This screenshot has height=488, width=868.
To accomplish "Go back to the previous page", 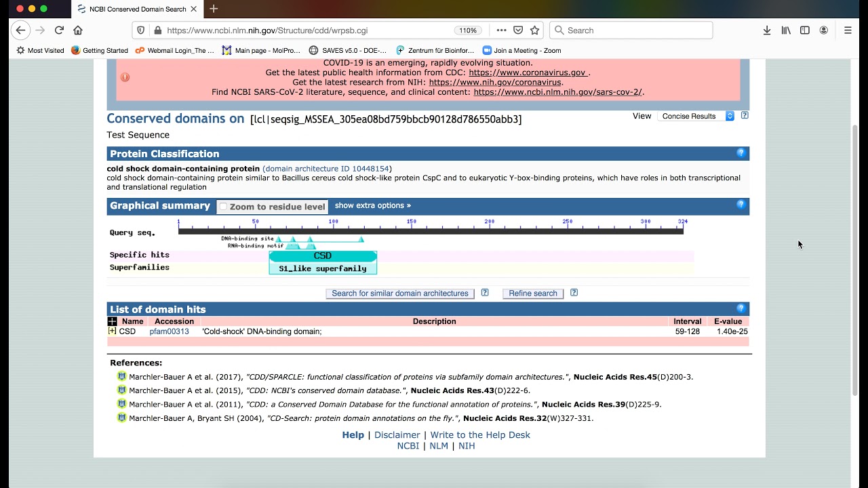I will tap(20, 30).
